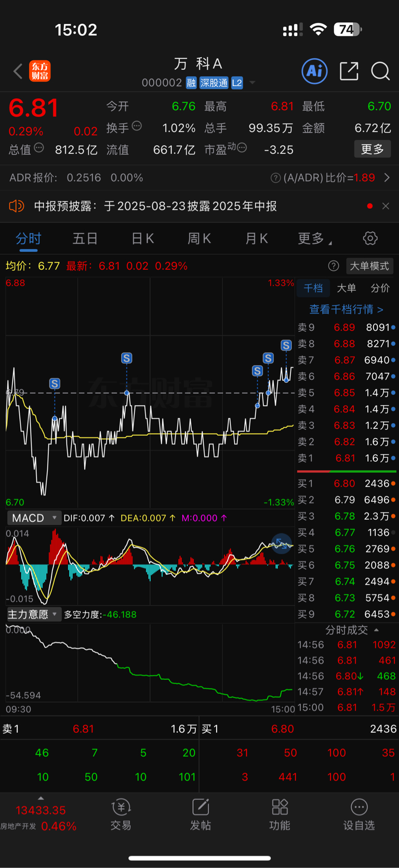Viewport: 399px width, 868px height.
Task: Expand the 房地产开发 index bar arrow
Action: (x=41, y=798)
